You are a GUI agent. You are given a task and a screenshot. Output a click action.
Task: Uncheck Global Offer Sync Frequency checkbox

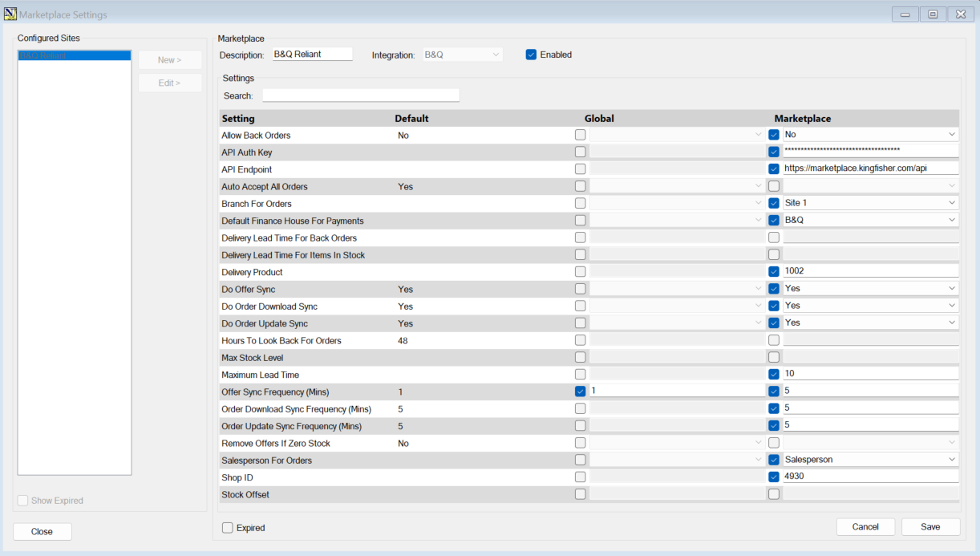pos(580,392)
